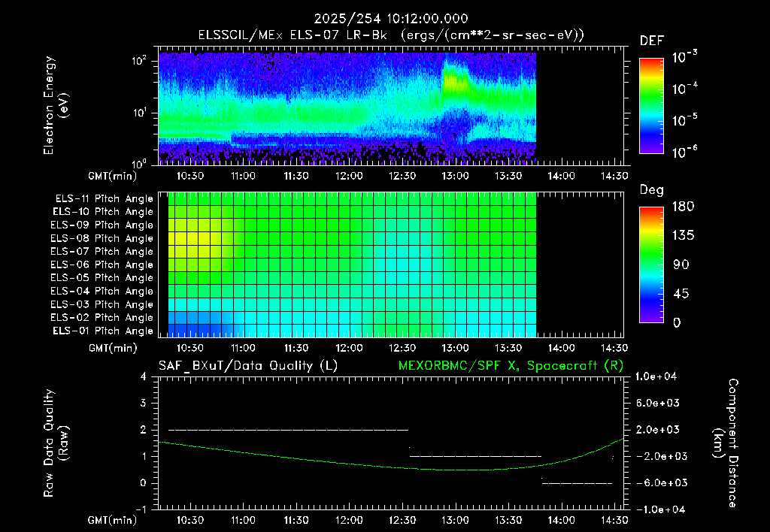Click the 180 value on the Deg scale
This screenshot has height=532, width=770.
coord(683,206)
